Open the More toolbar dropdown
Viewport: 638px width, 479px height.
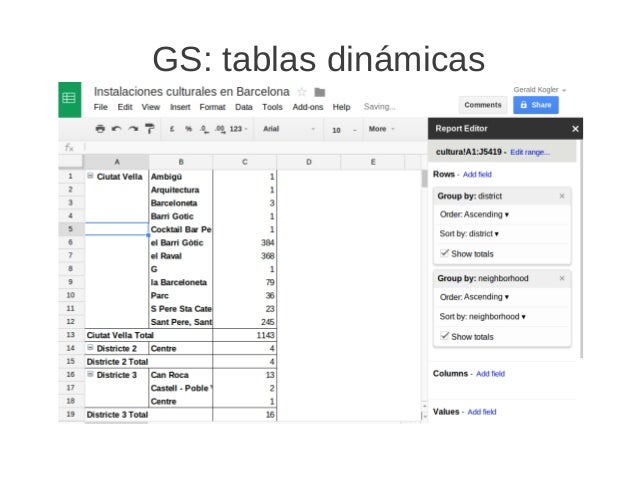(x=381, y=129)
